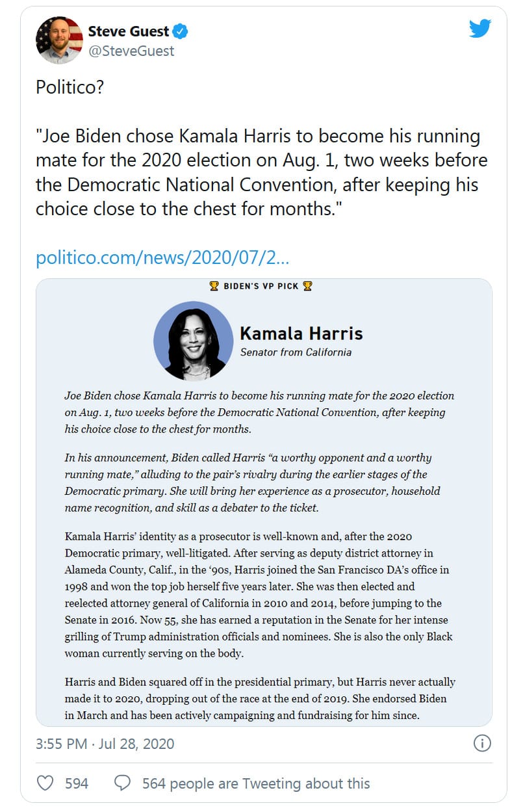The width and height of the screenshot is (523, 812).
Task: Click the 594 likes count
Action: tap(77, 783)
